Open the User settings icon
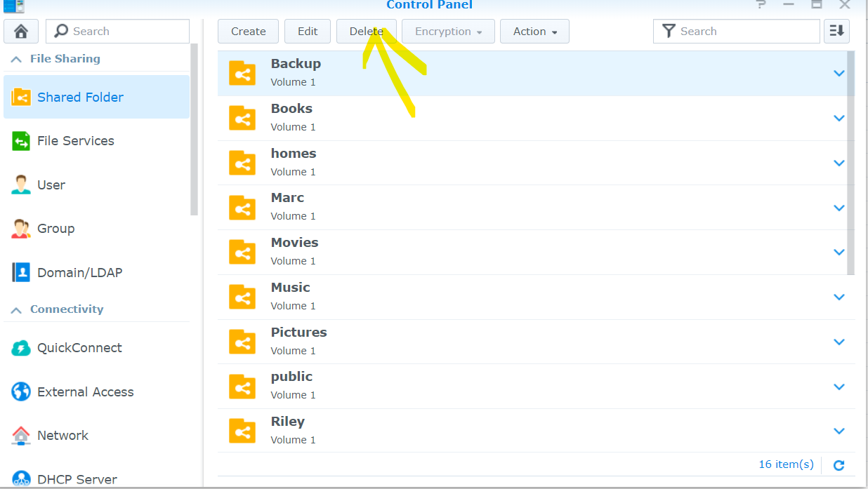The image size is (868, 489). click(21, 185)
